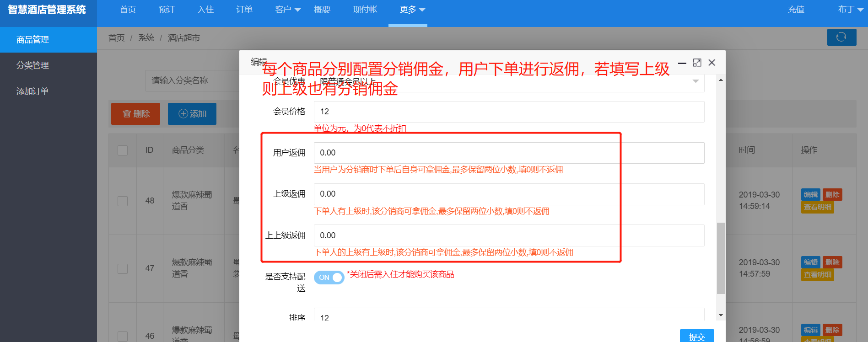Check the checkbox for row 46
The height and width of the screenshot is (342, 868).
(x=123, y=337)
